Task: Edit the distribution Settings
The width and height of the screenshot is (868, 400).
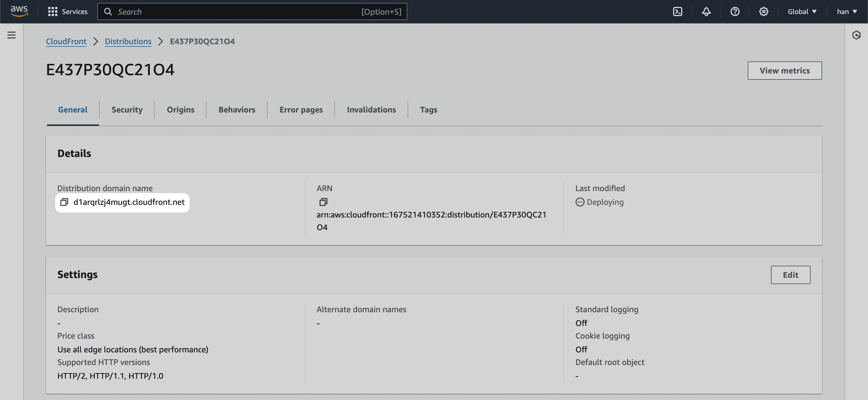Action: 790,275
